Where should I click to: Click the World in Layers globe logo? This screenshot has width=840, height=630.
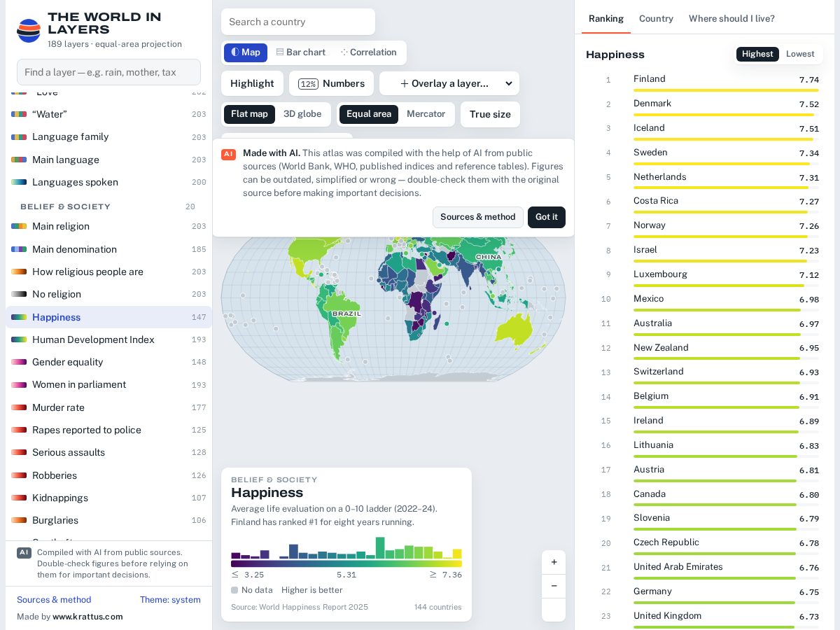[x=29, y=30]
